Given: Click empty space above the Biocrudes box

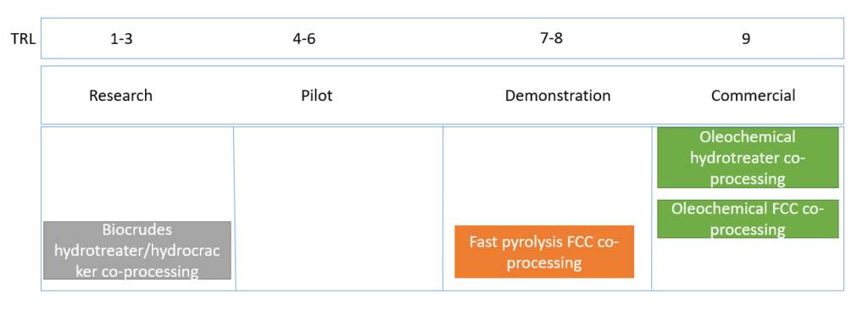Looking at the screenshot, I should pos(137,174).
